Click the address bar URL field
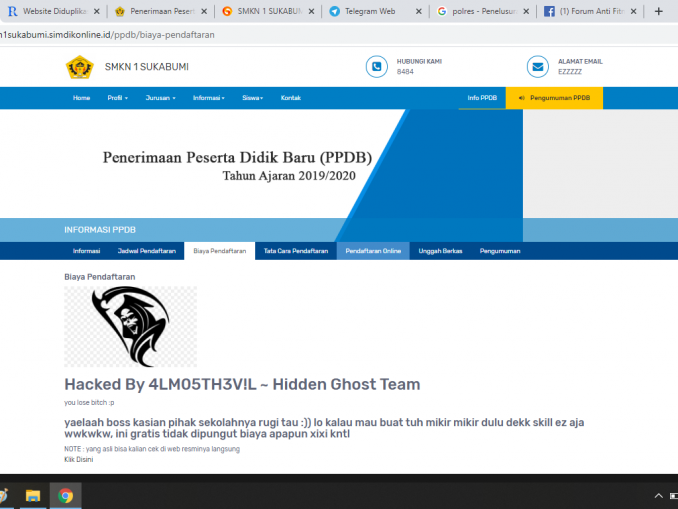 (337, 35)
